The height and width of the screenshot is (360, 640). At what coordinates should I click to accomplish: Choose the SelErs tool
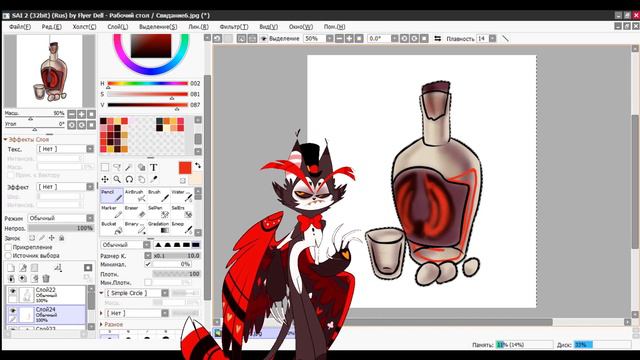coord(182,211)
